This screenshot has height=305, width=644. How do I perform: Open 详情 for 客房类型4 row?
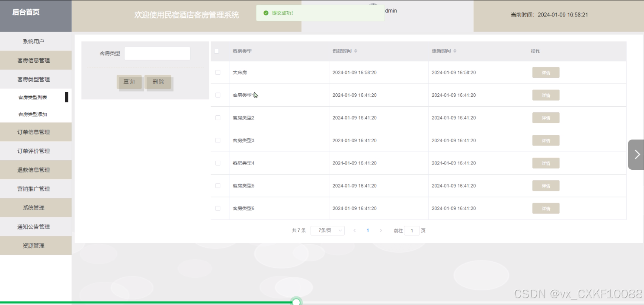[546, 163]
